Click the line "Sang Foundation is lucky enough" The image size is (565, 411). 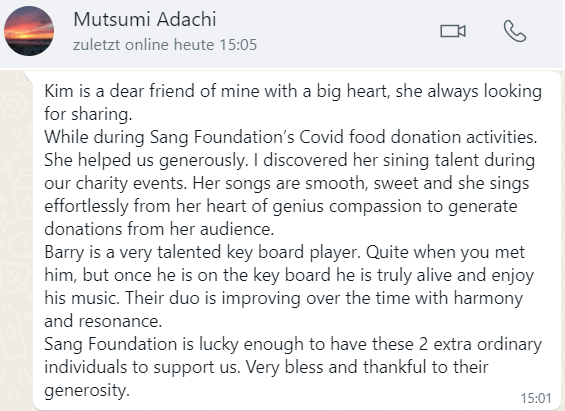point(293,344)
